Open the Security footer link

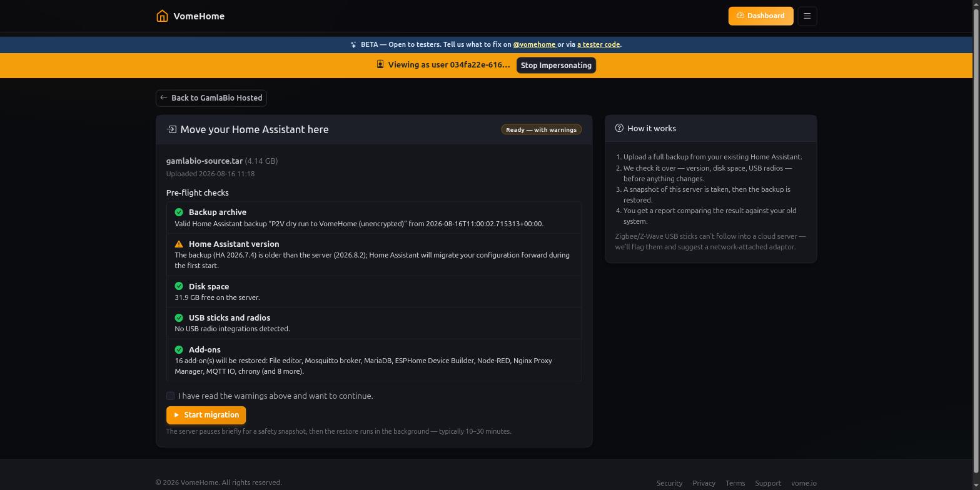pyautogui.click(x=669, y=483)
